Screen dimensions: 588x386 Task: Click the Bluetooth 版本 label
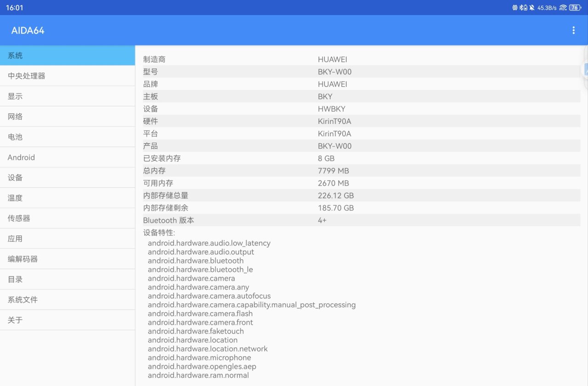169,220
